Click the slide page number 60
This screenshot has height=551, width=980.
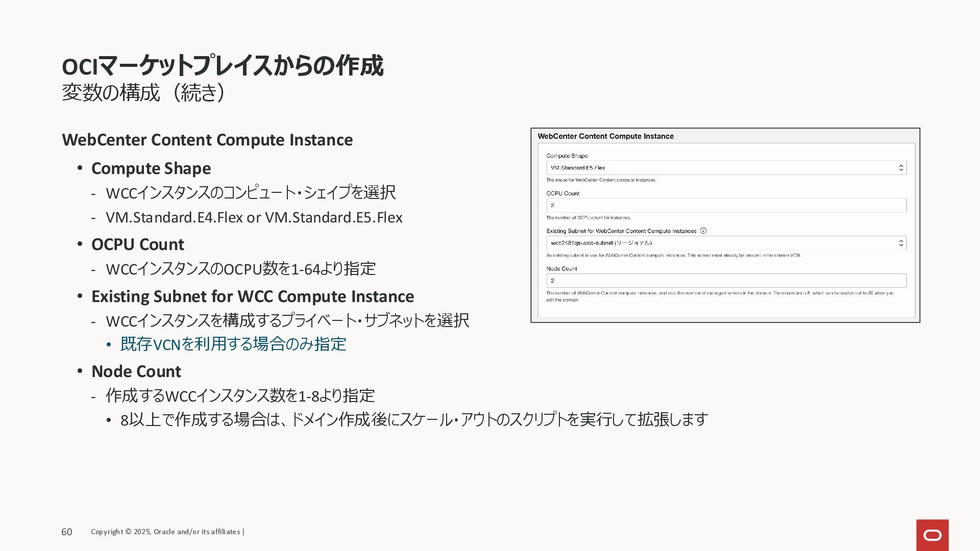coord(67,532)
